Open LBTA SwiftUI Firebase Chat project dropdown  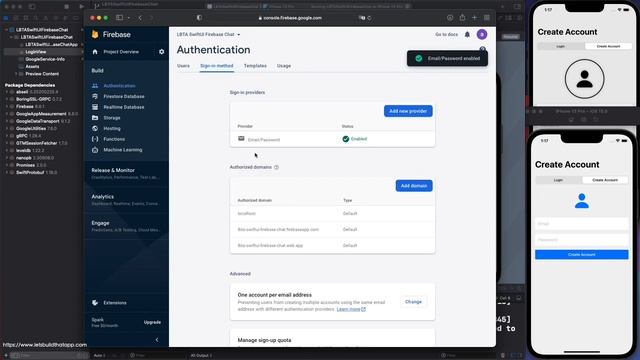pos(208,35)
